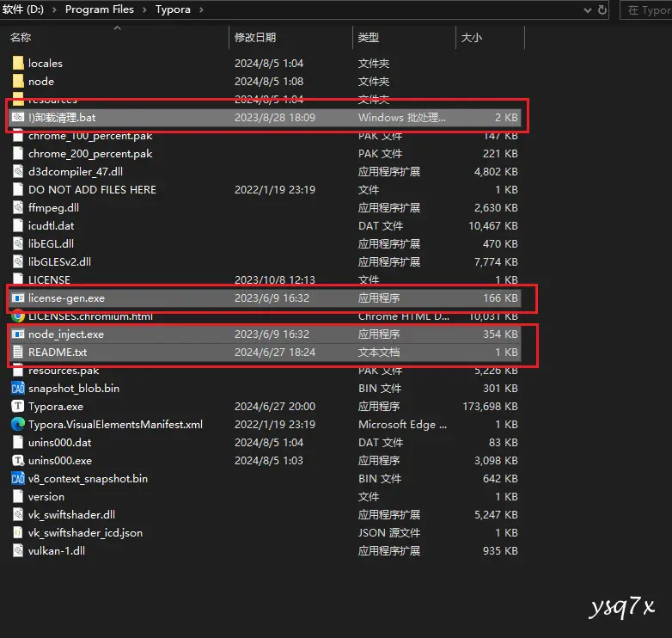Click the vk_swiftshader.dll file icon
The height and width of the screenshot is (638, 672).
tap(18, 514)
